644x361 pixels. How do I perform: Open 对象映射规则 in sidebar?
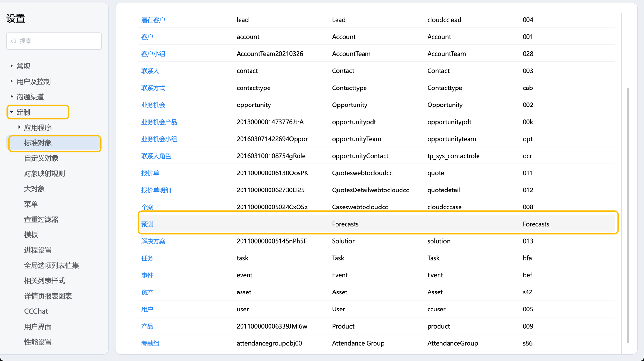[x=44, y=173]
